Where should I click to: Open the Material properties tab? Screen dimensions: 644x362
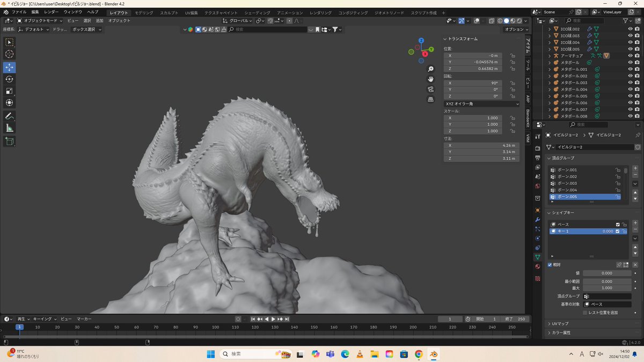[x=537, y=267]
